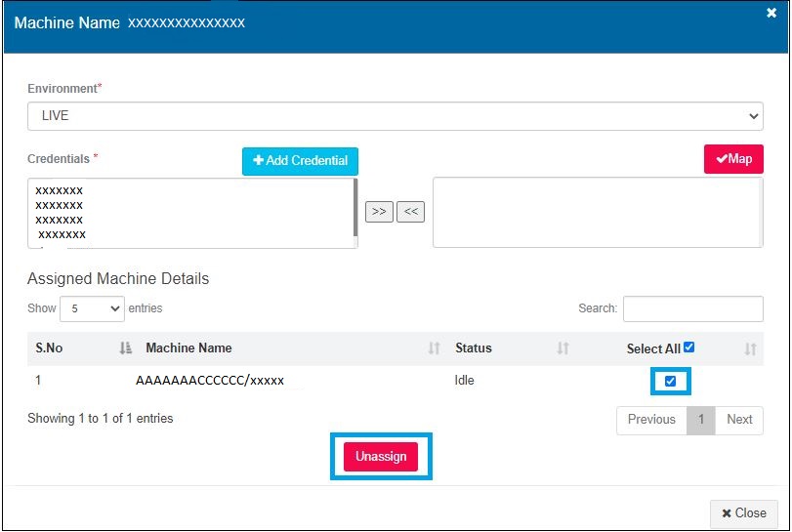
Task: Sort table by S.No column sort icon
Action: (x=125, y=348)
